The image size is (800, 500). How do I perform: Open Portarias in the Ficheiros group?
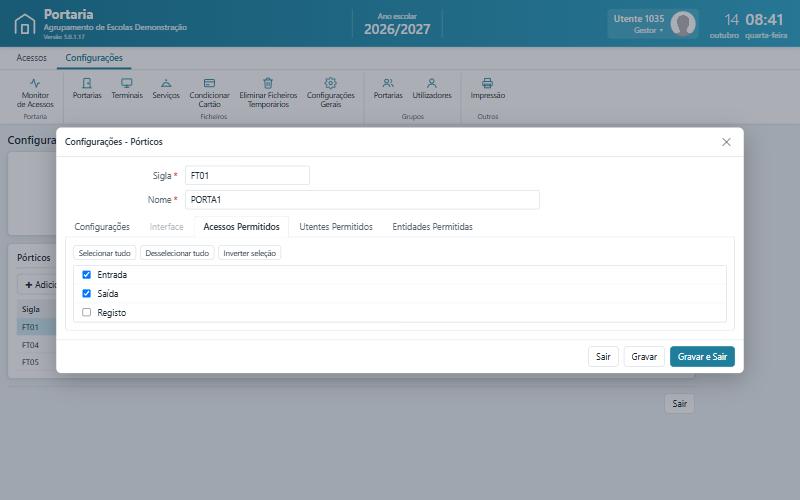[x=87, y=89]
